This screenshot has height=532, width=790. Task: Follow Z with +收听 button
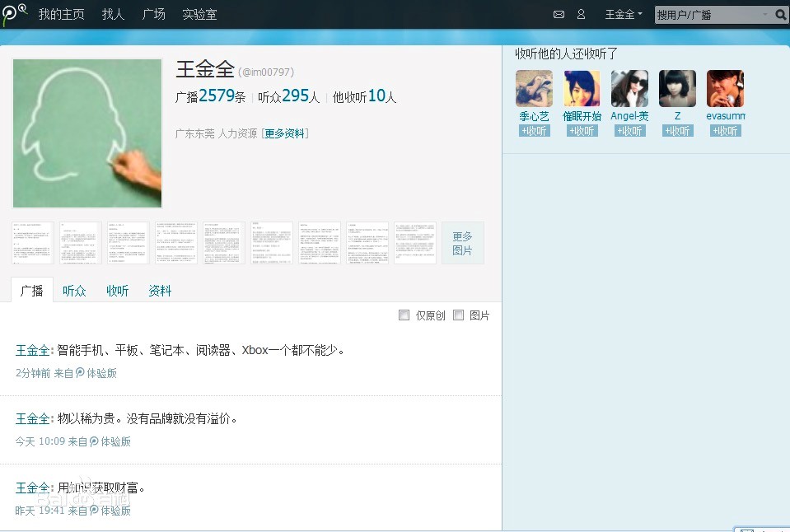(x=678, y=131)
